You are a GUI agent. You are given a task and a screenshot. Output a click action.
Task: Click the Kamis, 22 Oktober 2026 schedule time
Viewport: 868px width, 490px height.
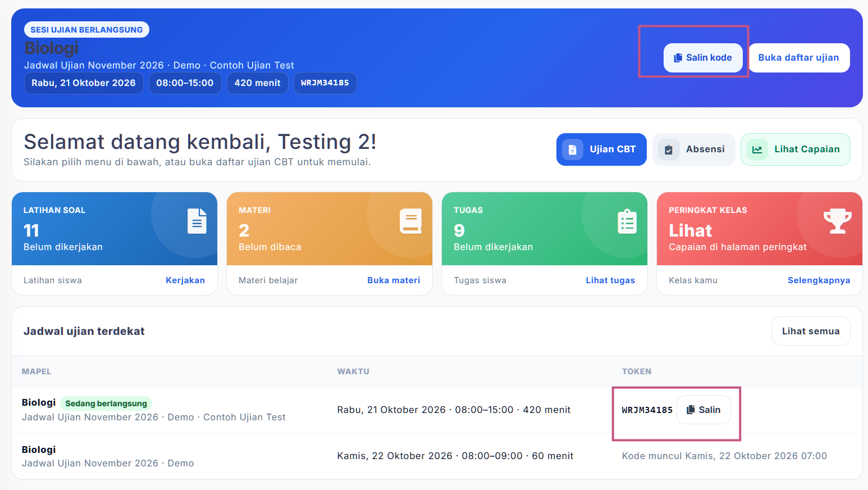click(455, 456)
